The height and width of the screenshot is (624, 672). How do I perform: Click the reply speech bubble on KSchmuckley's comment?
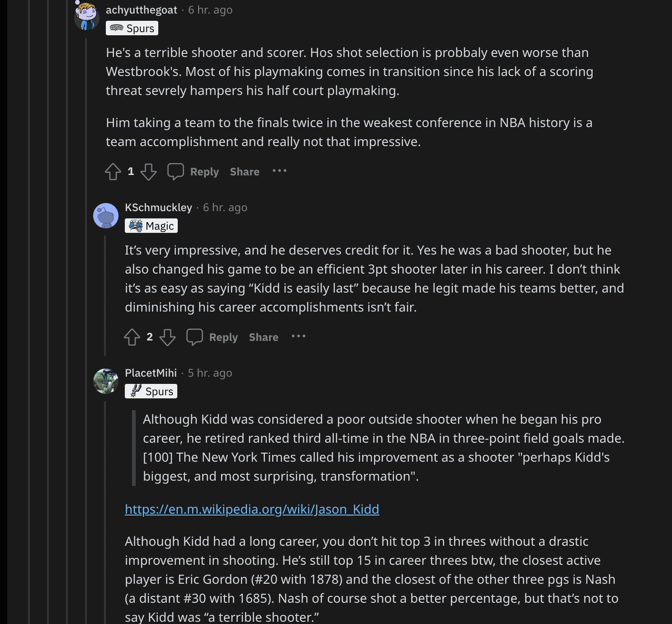[x=194, y=337]
